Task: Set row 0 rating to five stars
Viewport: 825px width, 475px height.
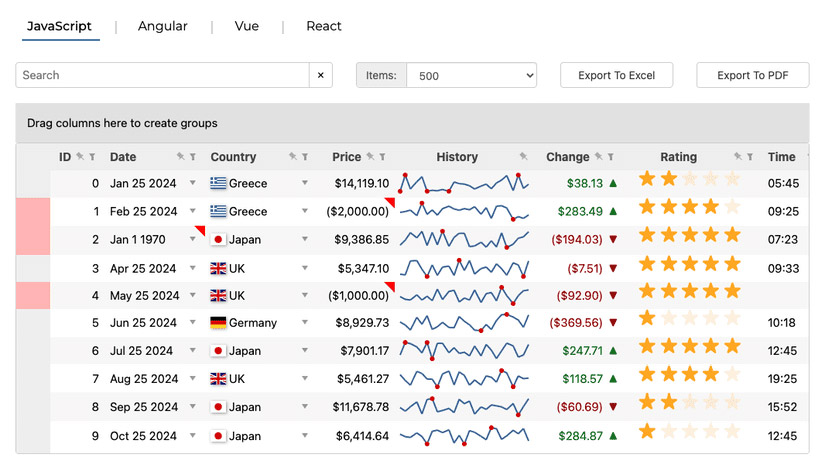Action: (732, 180)
